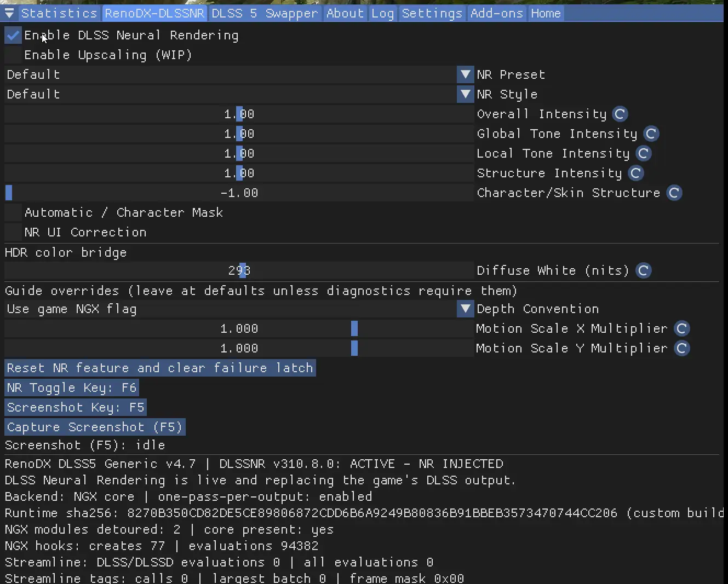Image resolution: width=728 pixels, height=584 pixels.
Task: Click 'NGX modules detoured: 2' line
Action: click(x=169, y=529)
